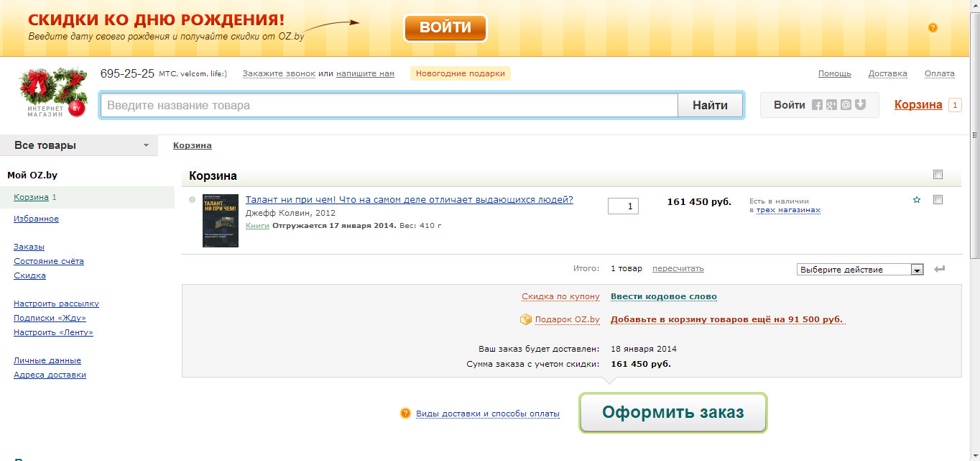Click the apply-action return arrow icon
980x461 pixels.
pyautogui.click(x=940, y=269)
